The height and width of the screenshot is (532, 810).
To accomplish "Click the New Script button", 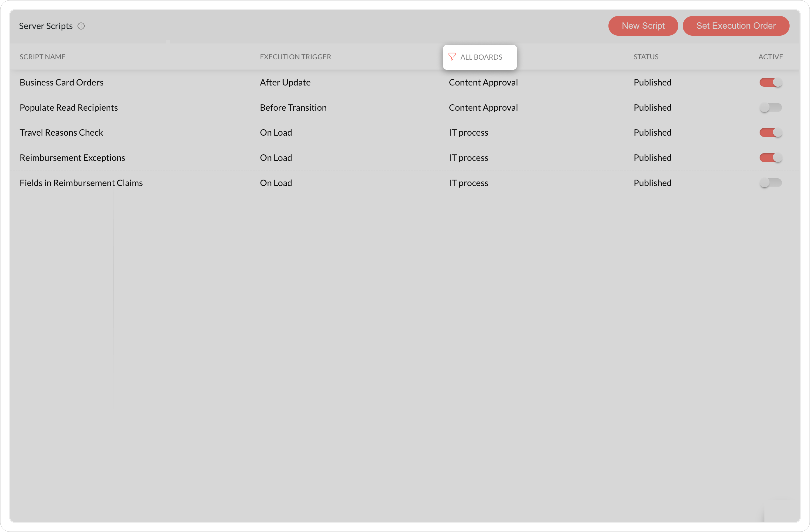I will [x=643, y=26].
